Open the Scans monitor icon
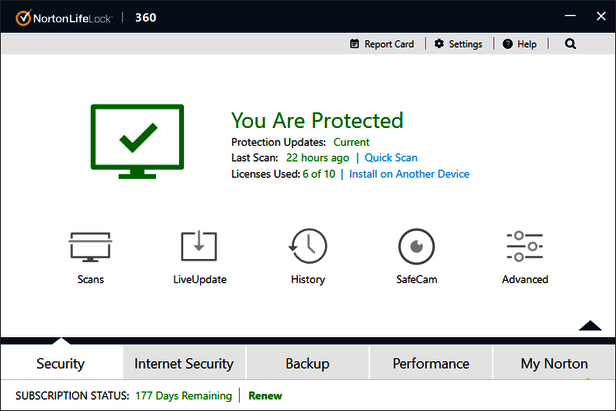Viewport: 616px width, 411px height. pos(90,247)
